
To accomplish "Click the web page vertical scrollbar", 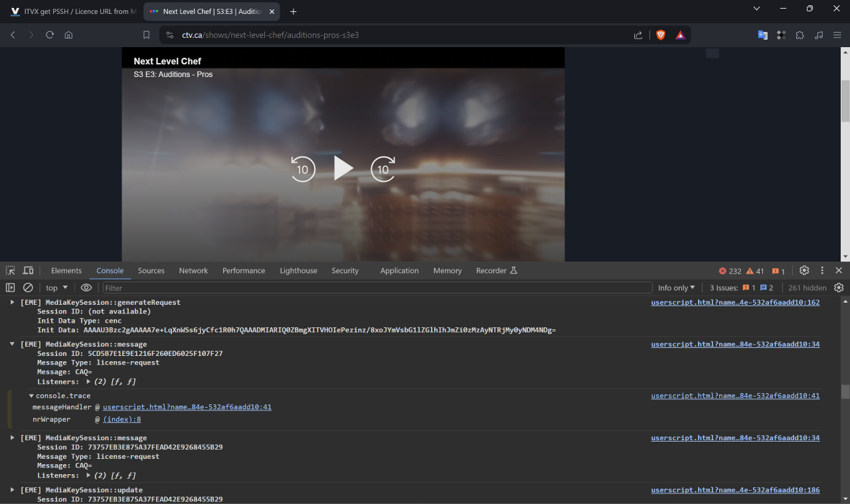I will (x=845, y=100).
